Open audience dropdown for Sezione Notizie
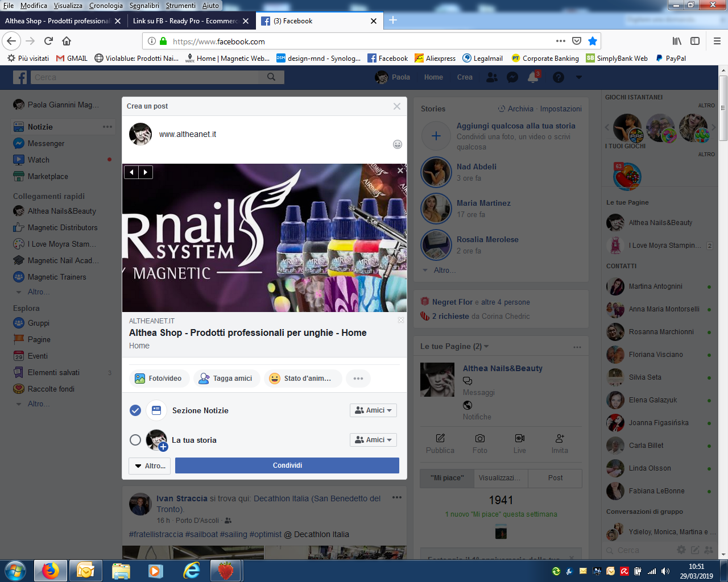 pyautogui.click(x=373, y=410)
